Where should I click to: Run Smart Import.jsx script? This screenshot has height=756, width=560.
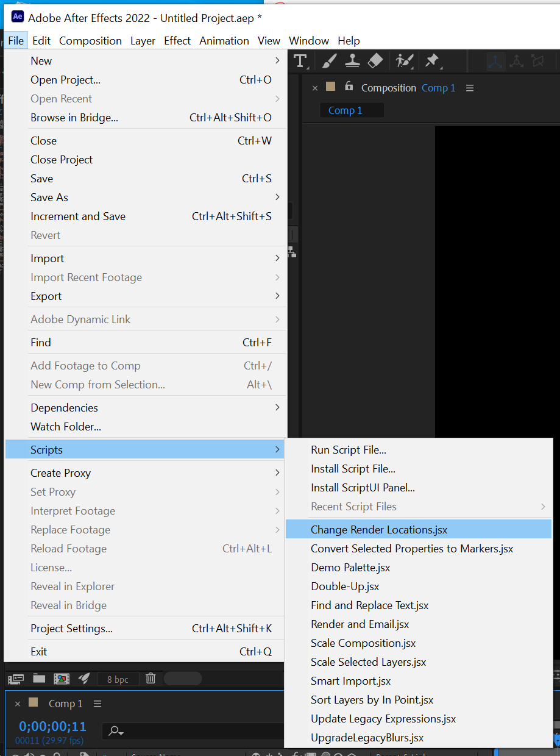[x=419, y=681]
